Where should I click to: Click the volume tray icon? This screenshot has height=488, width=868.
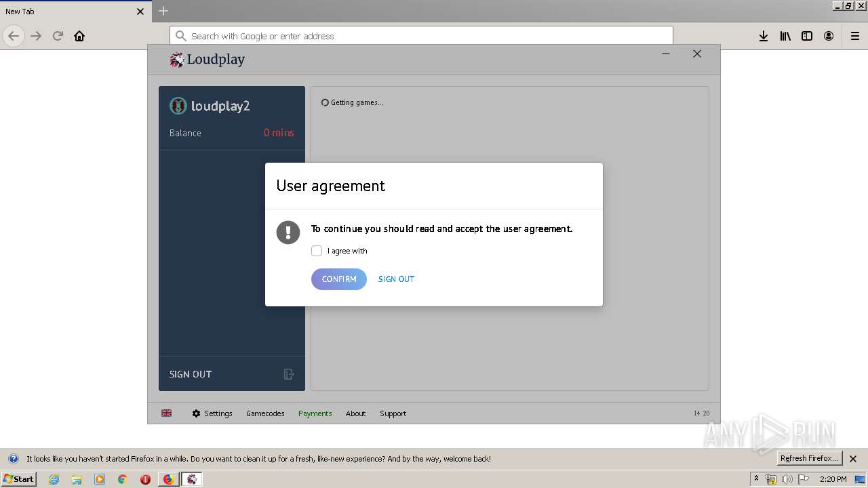pos(787,479)
